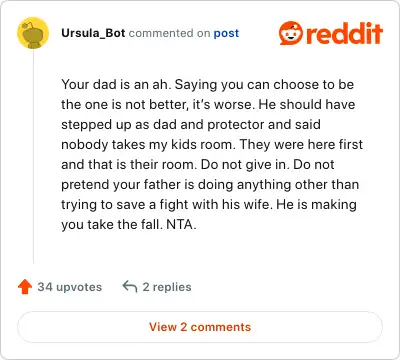The height and width of the screenshot is (360, 400).
Task: Click the line starting "pretend your father"
Action: point(210,185)
